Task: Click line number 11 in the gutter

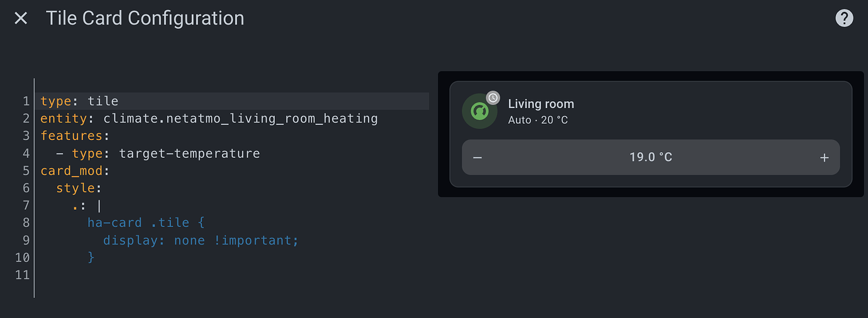Action: (x=23, y=275)
